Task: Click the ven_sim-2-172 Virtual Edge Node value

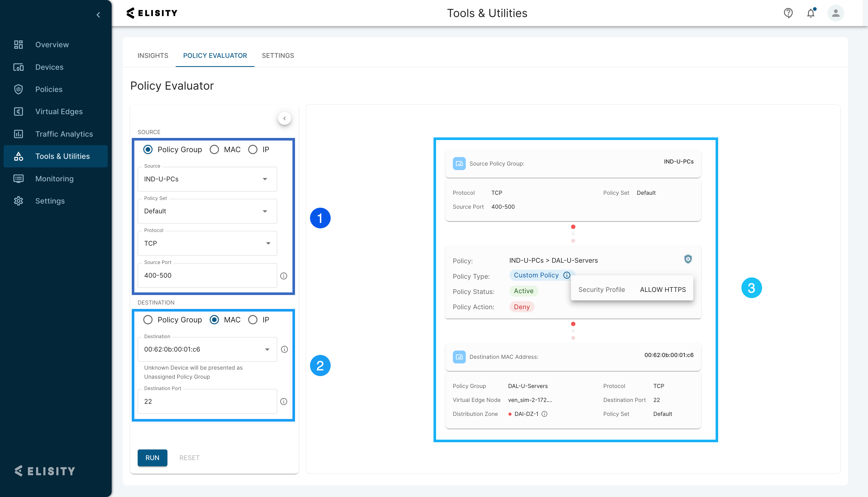Action: point(530,400)
